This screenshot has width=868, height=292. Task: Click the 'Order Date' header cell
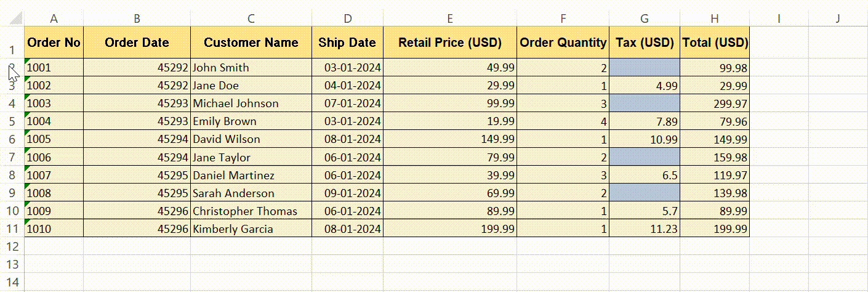click(137, 43)
